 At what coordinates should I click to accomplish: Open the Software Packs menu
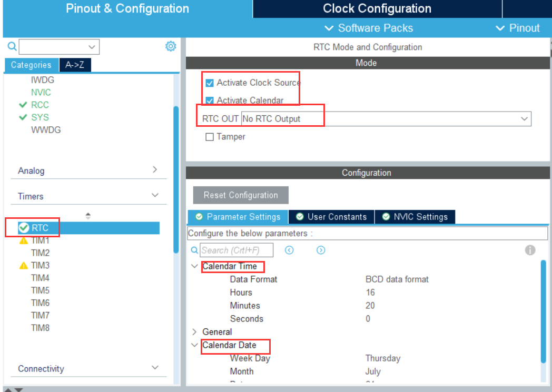coord(369,28)
